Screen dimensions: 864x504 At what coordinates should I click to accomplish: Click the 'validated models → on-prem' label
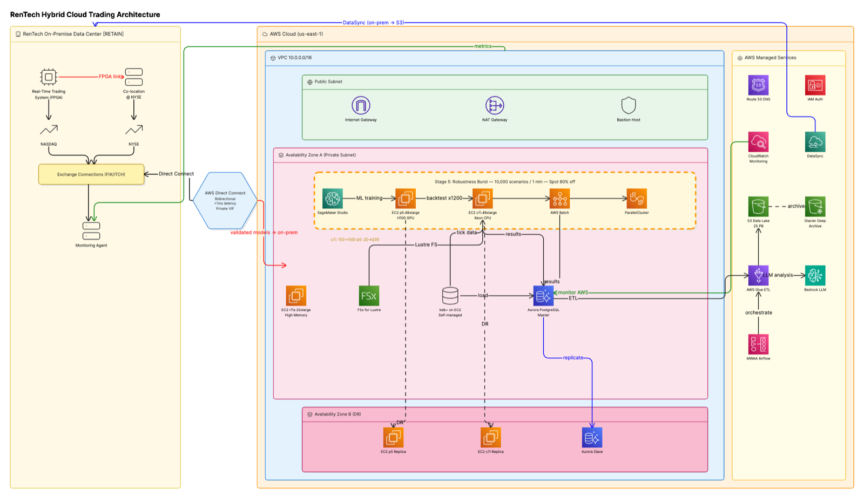pyautogui.click(x=264, y=233)
